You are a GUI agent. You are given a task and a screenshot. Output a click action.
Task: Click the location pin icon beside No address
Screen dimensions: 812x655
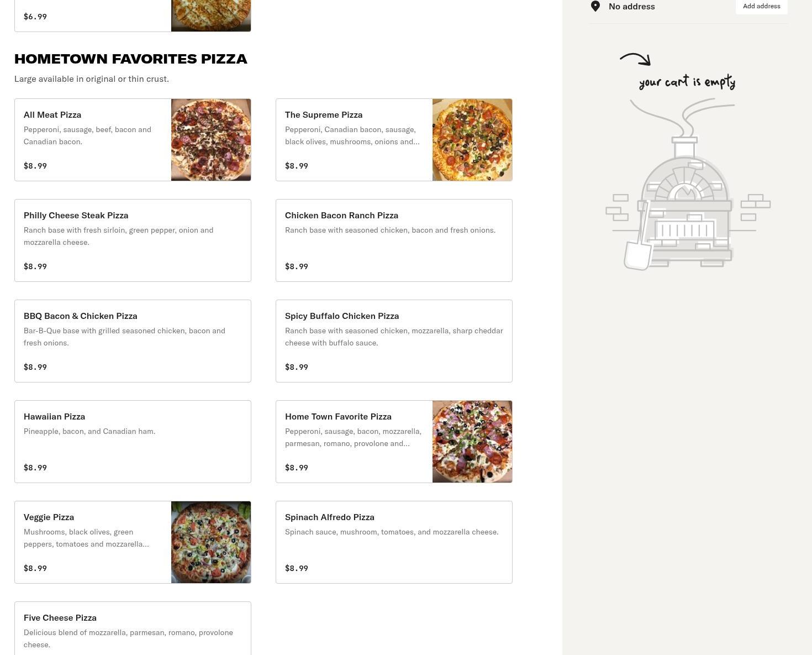pyautogui.click(x=595, y=6)
